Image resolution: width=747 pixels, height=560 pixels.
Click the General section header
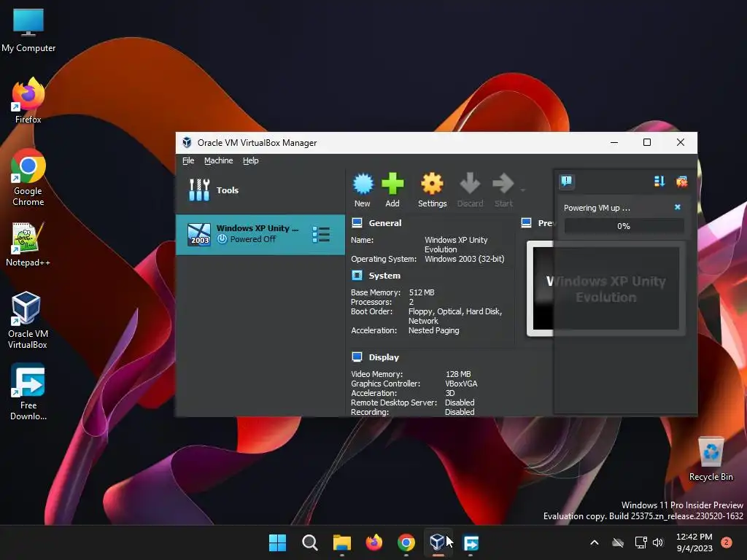pos(385,223)
